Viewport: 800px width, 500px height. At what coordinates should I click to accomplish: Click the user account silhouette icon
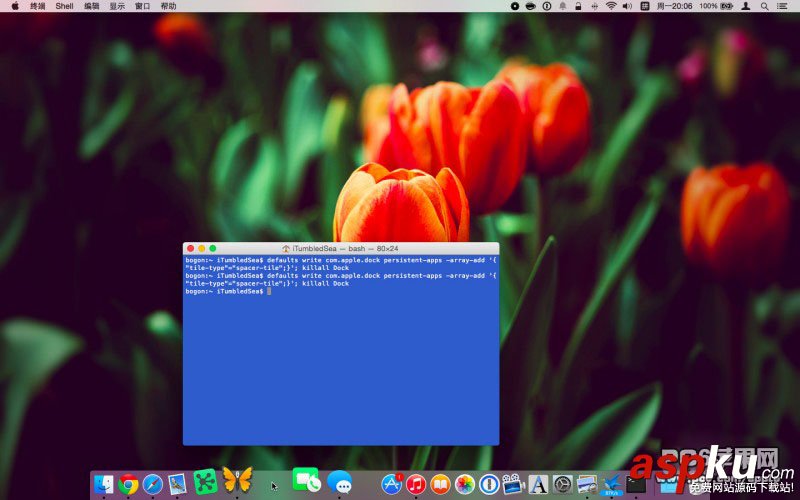pos(745,6)
